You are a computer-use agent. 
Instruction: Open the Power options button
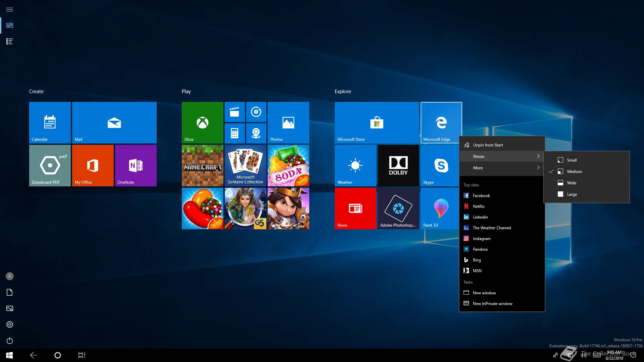10,341
